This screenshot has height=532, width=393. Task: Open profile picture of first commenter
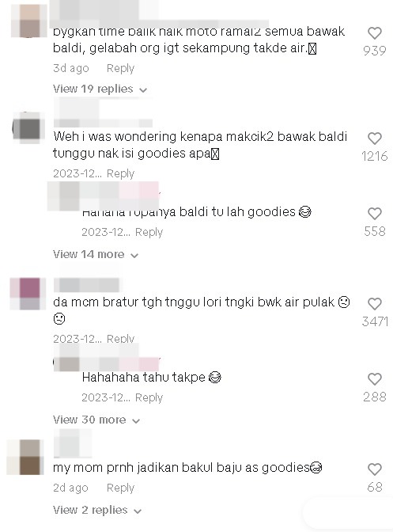[x=29, y=21]
